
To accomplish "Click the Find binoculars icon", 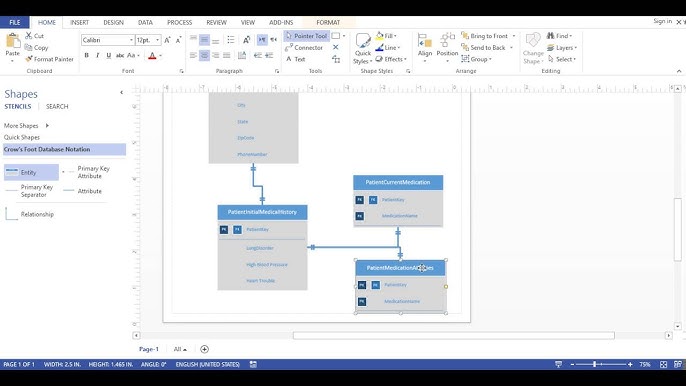I will [551, 36].
